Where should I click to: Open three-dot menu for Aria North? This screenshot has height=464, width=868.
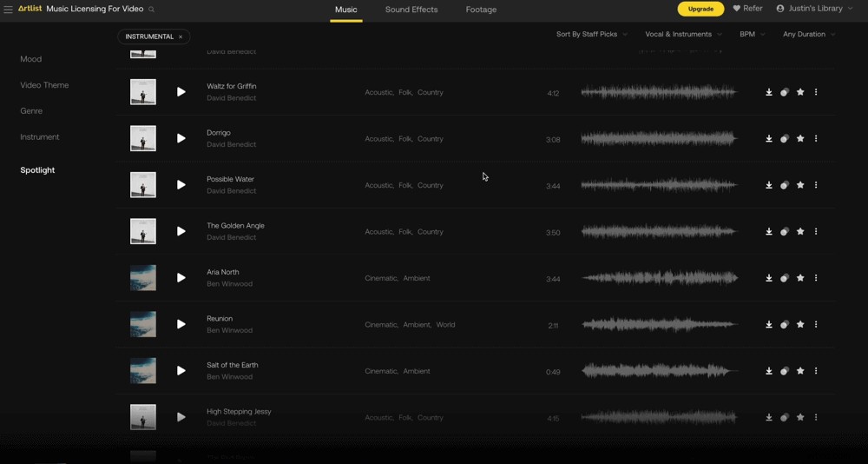tap(816, 278)
